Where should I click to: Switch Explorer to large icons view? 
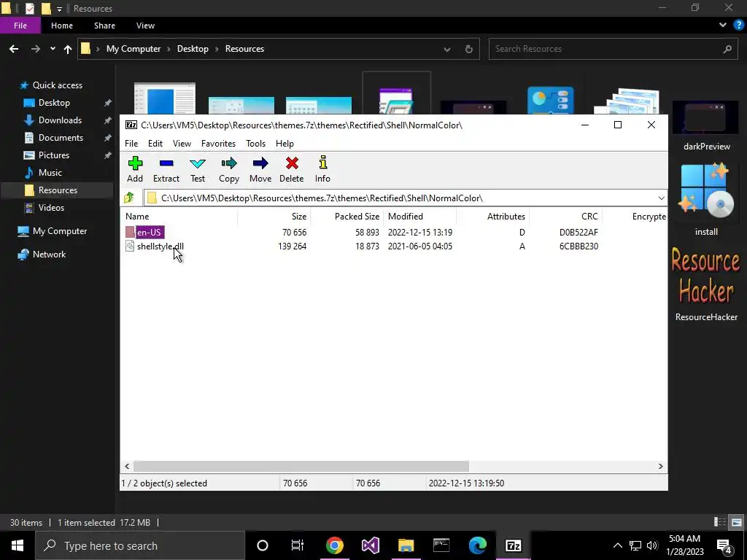(x=737, y=522)
